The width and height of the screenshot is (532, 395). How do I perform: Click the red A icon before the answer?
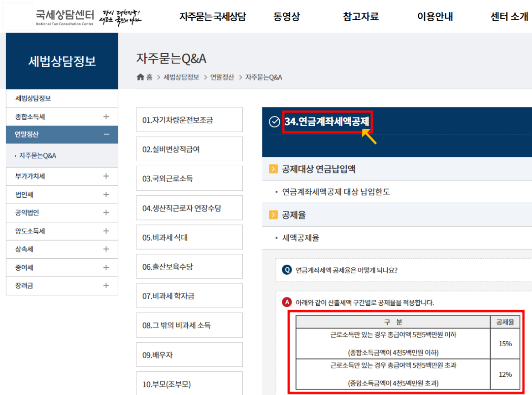tap(286, 302)
